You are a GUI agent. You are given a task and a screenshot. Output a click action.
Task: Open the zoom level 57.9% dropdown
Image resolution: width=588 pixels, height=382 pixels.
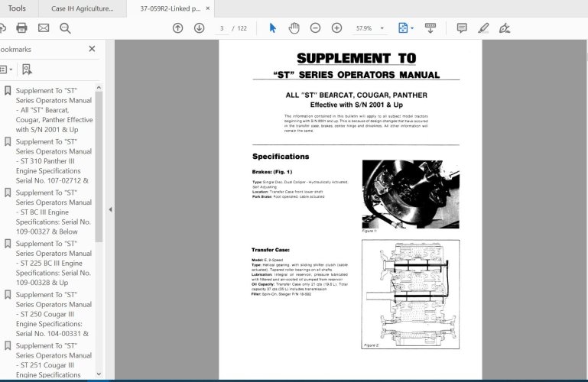(x=382, y=28)
